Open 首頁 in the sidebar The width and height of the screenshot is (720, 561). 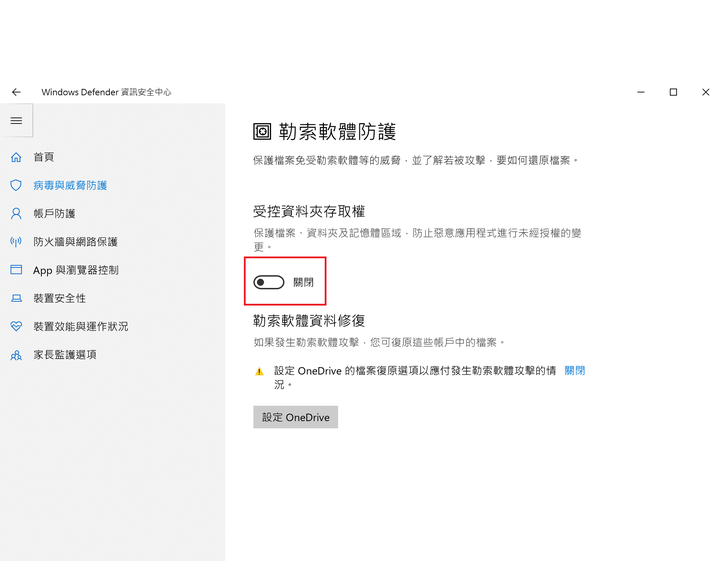pos(44,157)
